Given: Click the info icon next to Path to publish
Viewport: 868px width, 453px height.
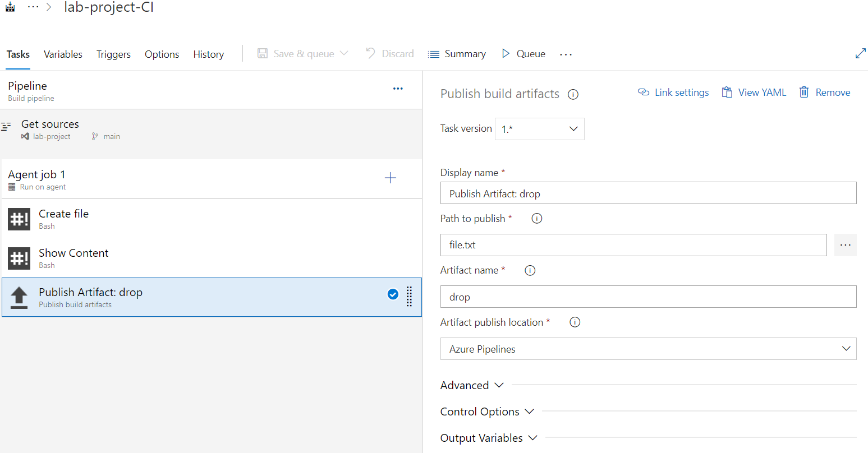Looking at the screenshot, I should (537, 219).
